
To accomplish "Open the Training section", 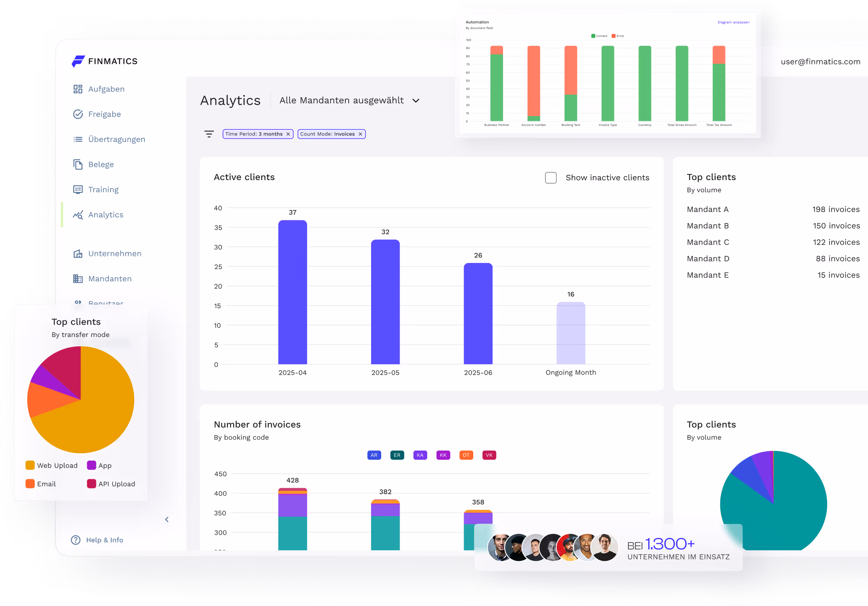I will click(103, 189).
